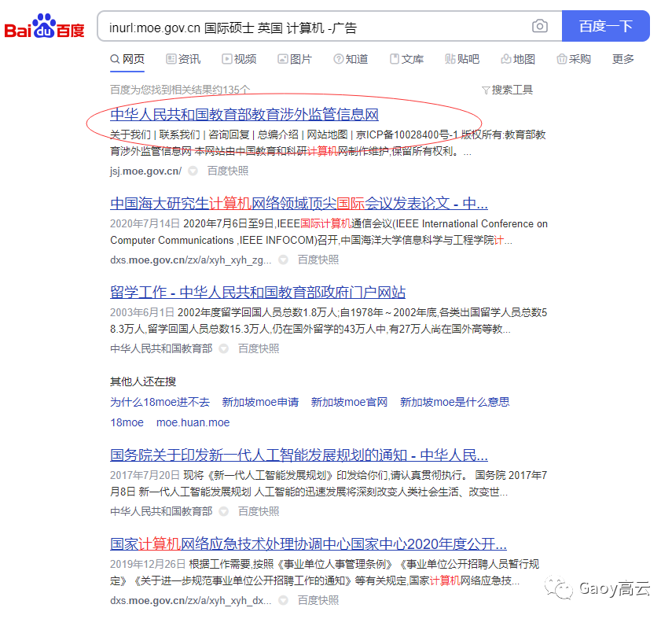Click dxs.moe.gov.cn/zx/a/xyh_xyh_dx... URL
The width and height of the screenshot is (672, 619).
pyautogui.click(x=191, y=600)
